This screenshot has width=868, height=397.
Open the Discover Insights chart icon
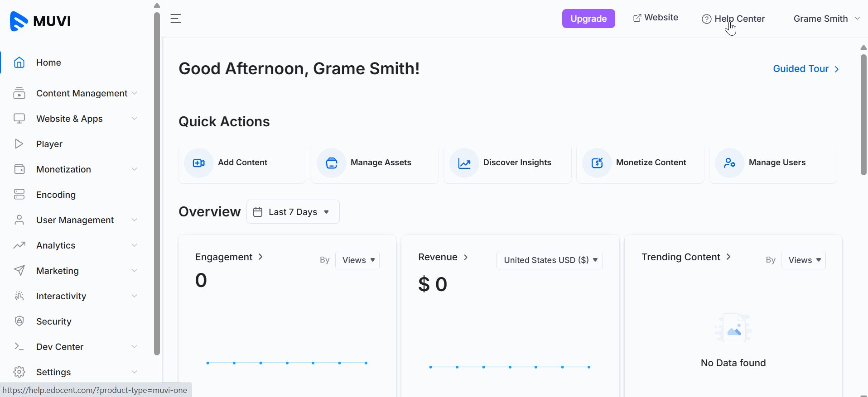pos(464,163)
